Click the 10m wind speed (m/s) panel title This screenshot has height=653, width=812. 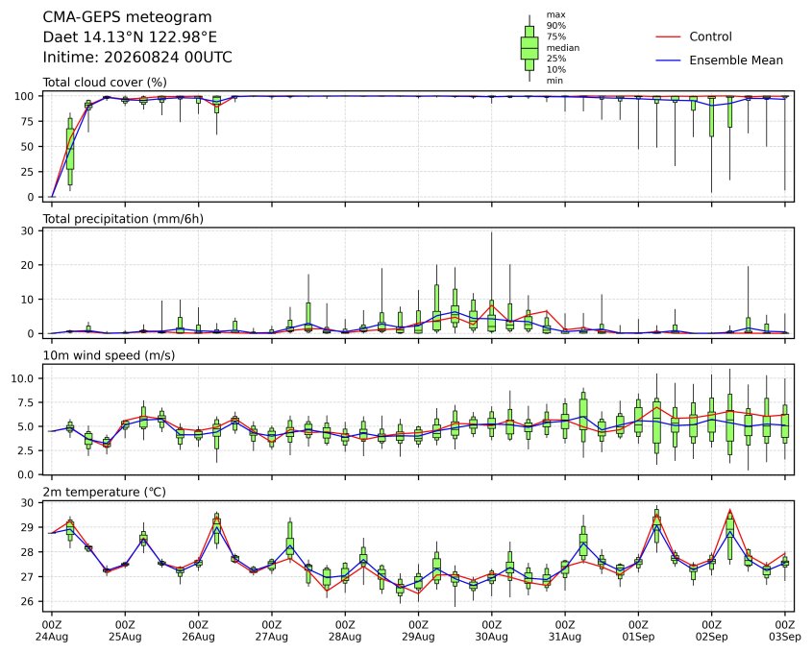(109, 355)
